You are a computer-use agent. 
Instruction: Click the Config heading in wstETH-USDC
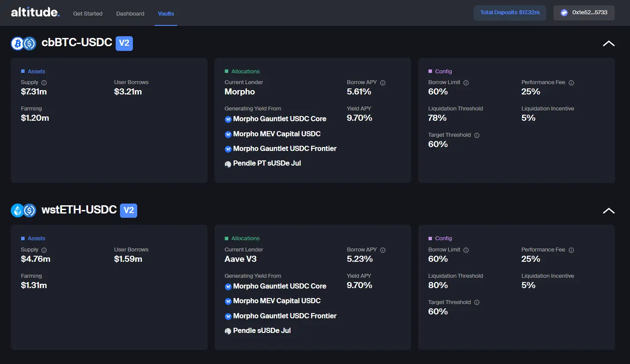pyautogui.click(x=444, y=238)
